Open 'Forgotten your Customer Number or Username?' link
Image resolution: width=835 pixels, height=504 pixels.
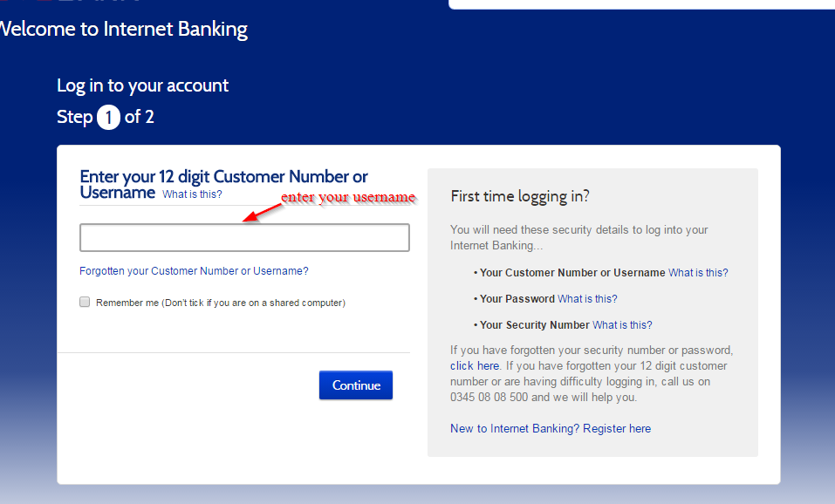194,271
